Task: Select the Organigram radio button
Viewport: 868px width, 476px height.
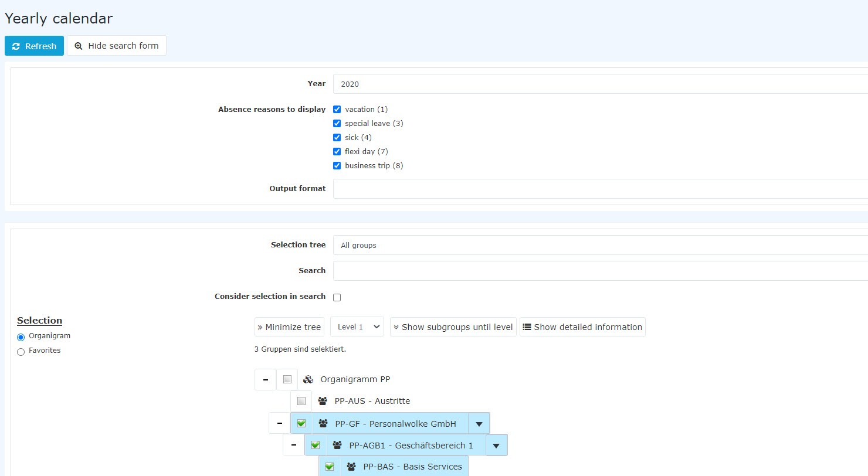Action: 21,337
